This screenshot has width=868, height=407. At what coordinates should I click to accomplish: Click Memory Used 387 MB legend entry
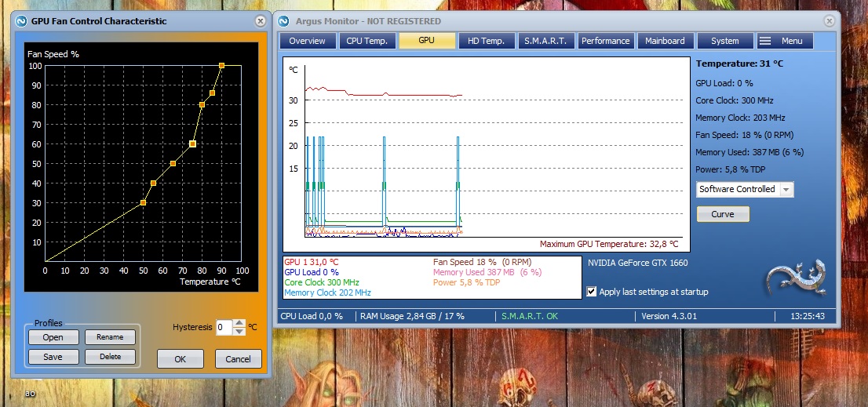click(x=487, y=272)
